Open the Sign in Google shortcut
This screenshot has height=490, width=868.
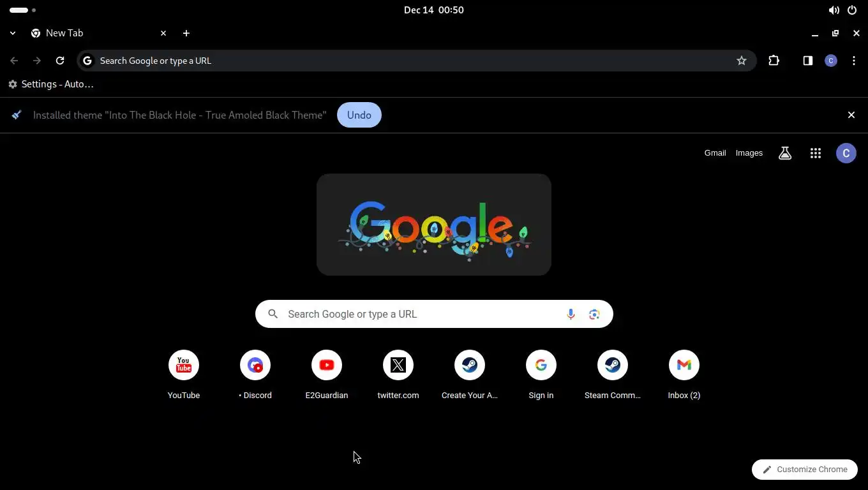(x=541, y=376)
